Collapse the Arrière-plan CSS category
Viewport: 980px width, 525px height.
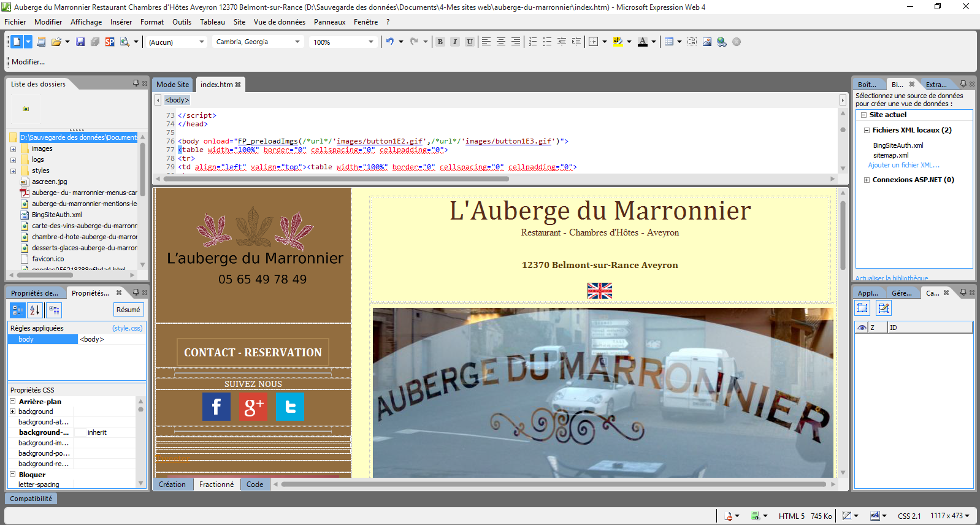(13, 402)
